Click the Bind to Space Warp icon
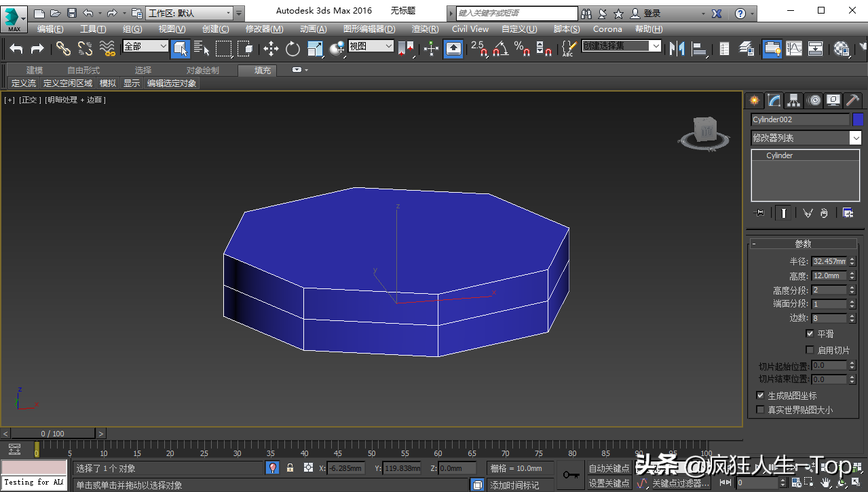The height and width of the screenshot is (492, 868). pos(107,48)
